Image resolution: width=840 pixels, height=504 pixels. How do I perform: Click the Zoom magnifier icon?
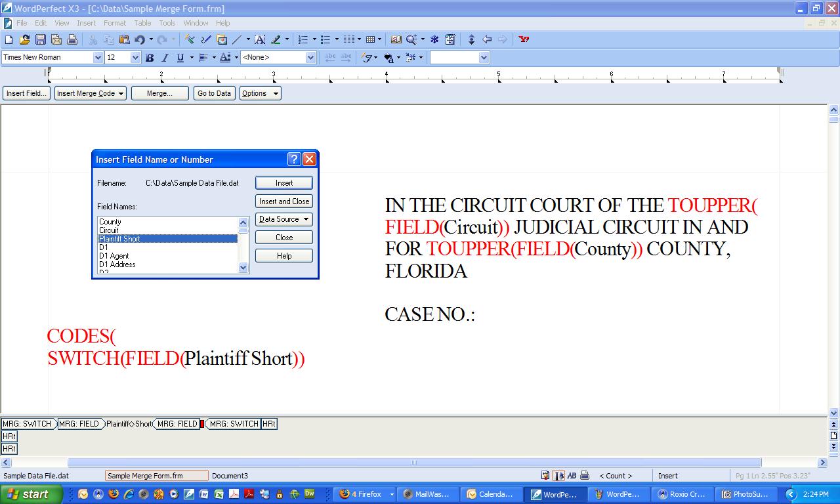pos(411,39)
